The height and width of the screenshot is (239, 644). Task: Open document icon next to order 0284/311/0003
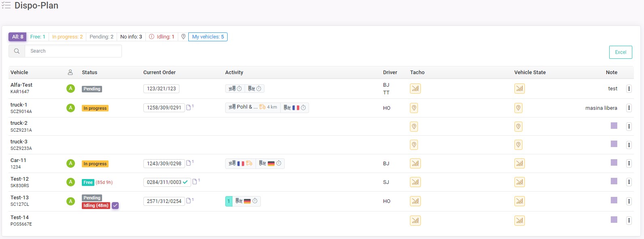click(195, 182)
